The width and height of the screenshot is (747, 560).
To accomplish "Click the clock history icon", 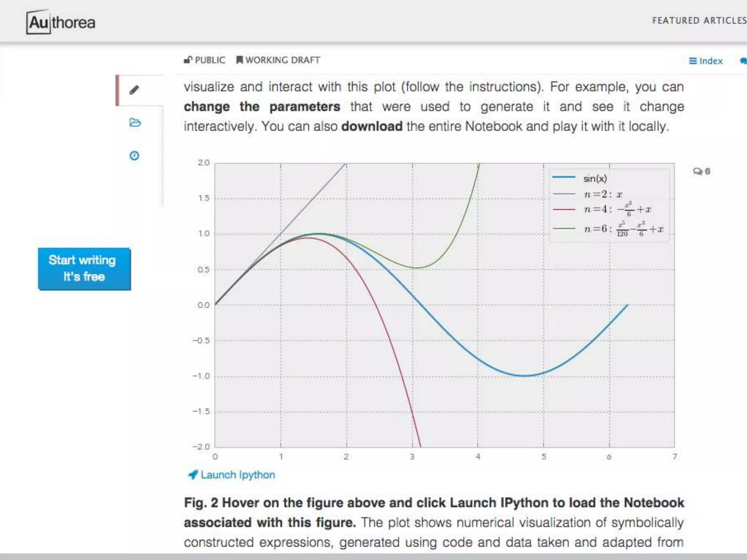I will coord(134,156).
